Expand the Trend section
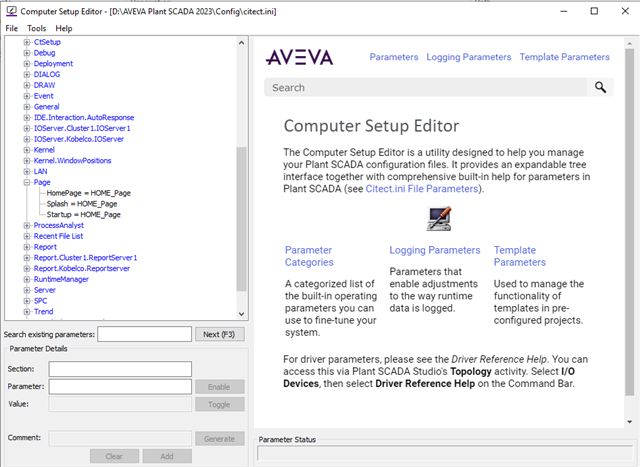 tap(27, 311)
